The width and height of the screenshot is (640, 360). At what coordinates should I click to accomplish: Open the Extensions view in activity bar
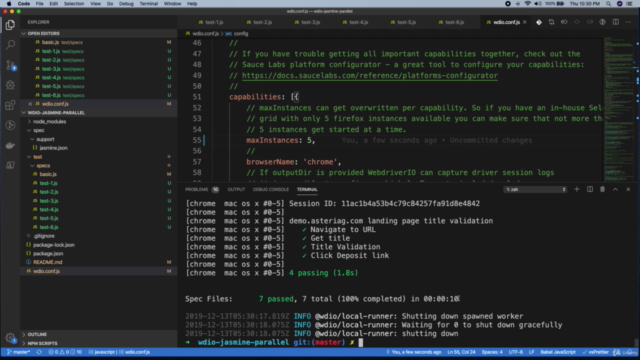coord(10,105)
